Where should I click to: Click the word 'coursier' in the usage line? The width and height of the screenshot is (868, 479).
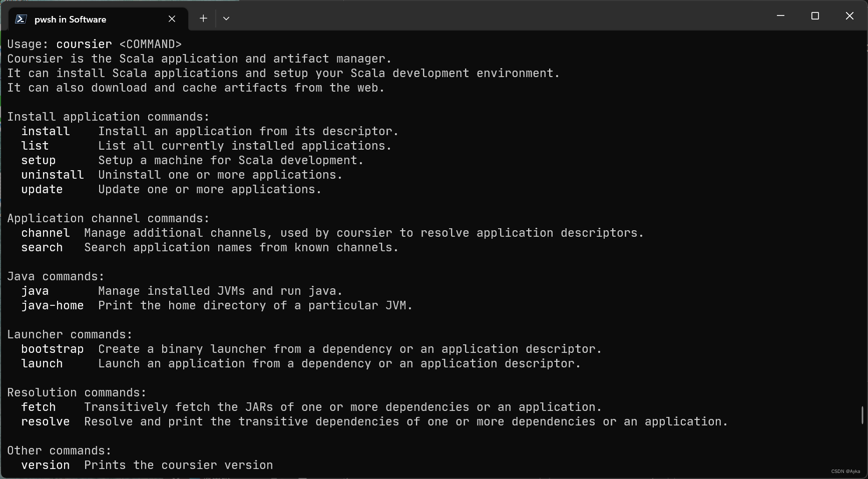click(x=83, y=44)
